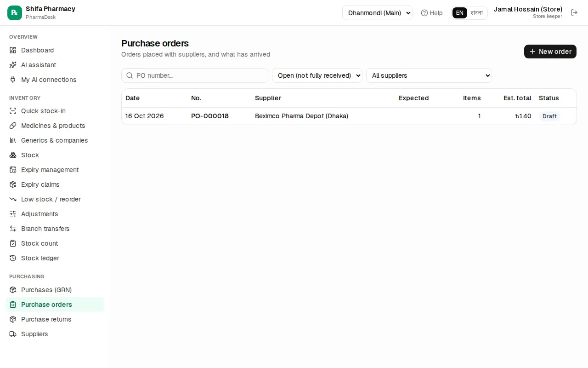Image resolution: width=588 pixels, height=368 pixels.
Task: Click the 16 Oct 2026 date cell
Action: [145, 116]
